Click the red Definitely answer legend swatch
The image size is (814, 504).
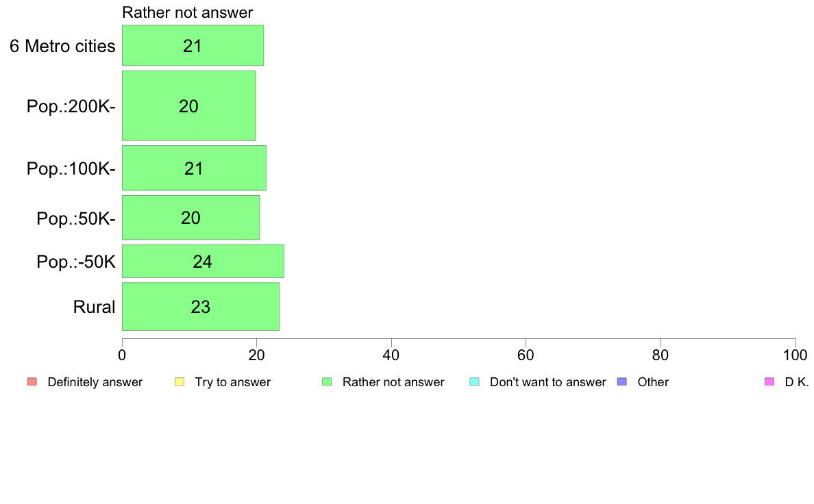[x=32, y=381]
